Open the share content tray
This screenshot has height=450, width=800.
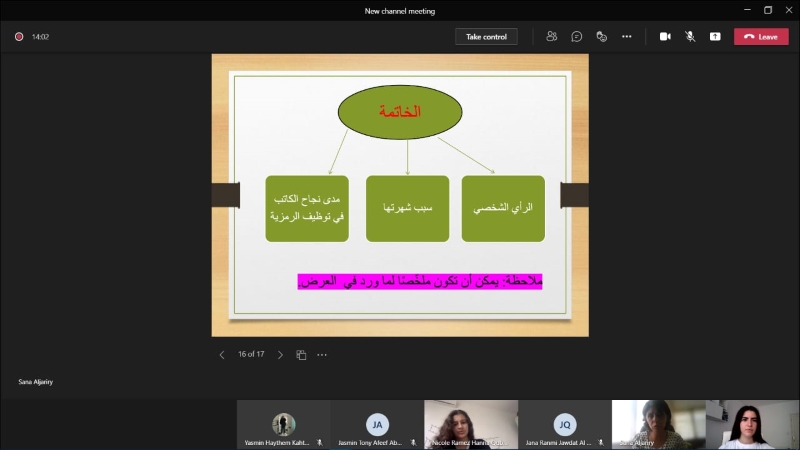[x=715, y=36]
